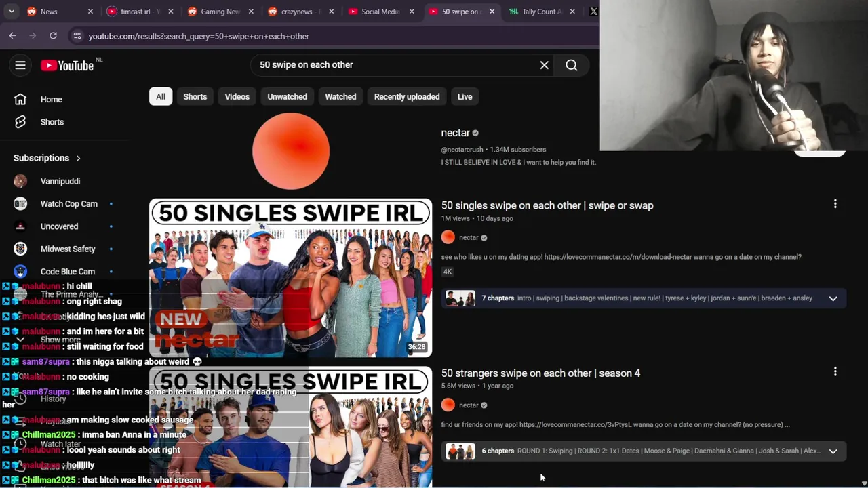Go back in the browser

coord(13,35)
